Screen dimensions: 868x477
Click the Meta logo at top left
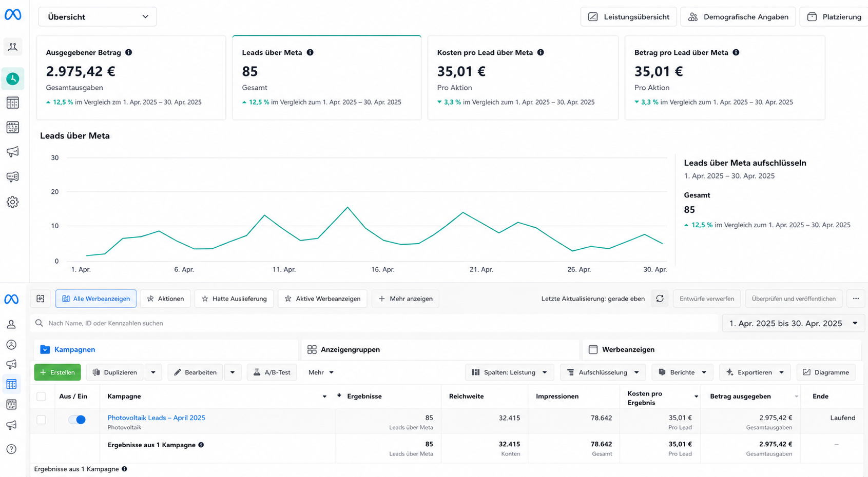[13, 15]
